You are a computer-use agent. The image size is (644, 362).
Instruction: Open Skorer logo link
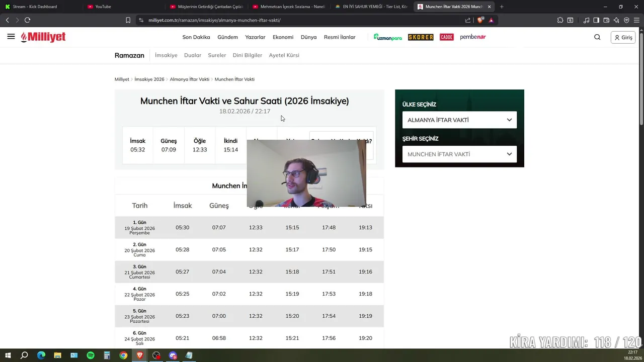(421, 37)
